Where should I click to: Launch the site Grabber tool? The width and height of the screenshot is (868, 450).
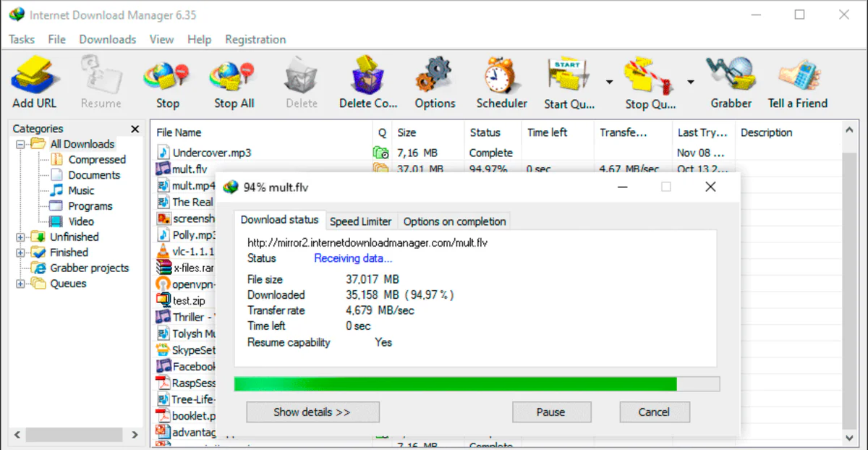(730, 76)
